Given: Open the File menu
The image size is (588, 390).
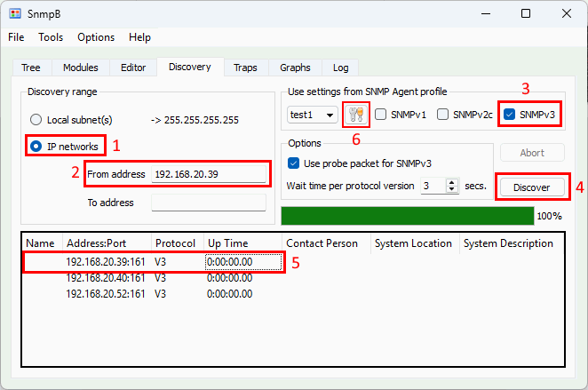Looking at the screenshot, I should [16, 37].
